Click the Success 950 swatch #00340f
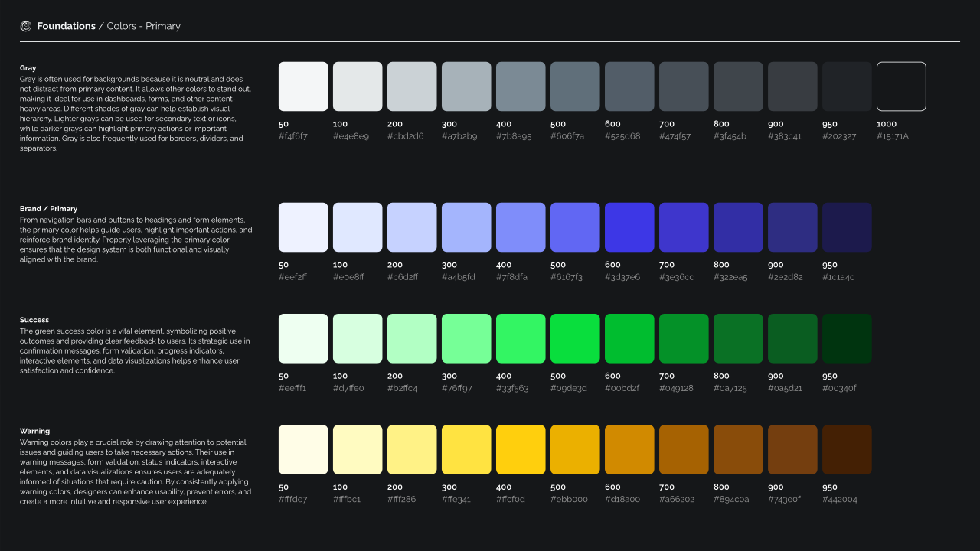The image size is (980, 551). (x=846, y=337)
